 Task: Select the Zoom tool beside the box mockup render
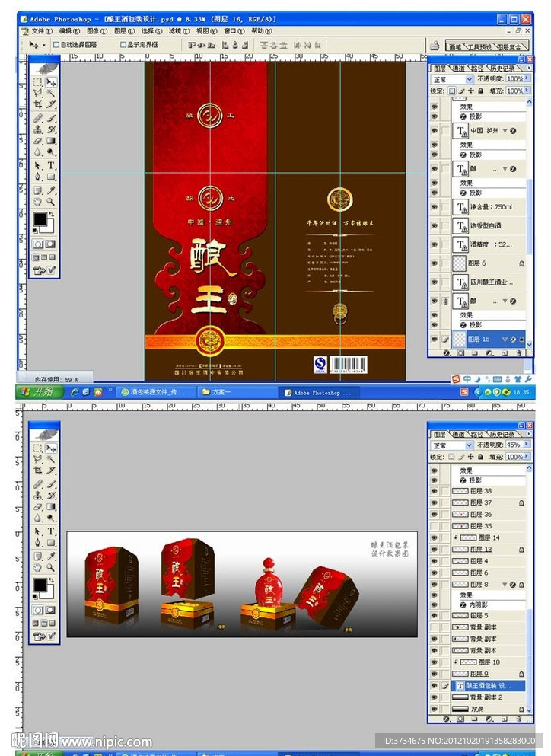(51, 567)
